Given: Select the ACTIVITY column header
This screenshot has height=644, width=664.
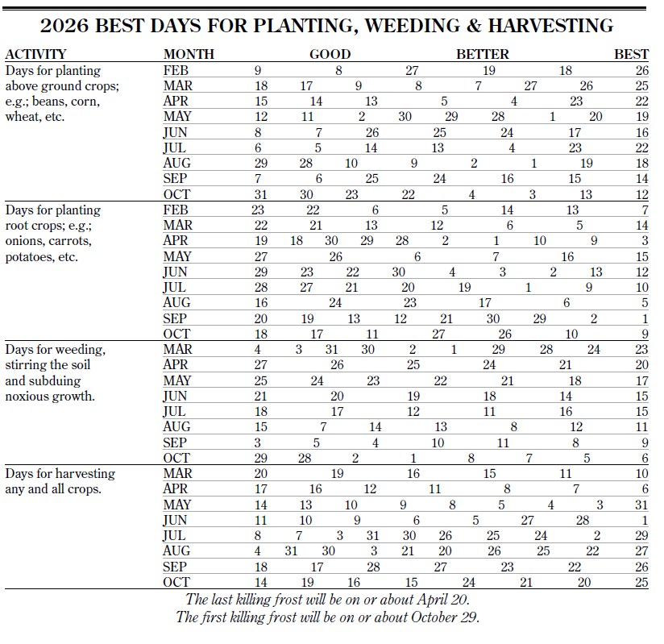Looking at the screenshot, I should point(35,55).
